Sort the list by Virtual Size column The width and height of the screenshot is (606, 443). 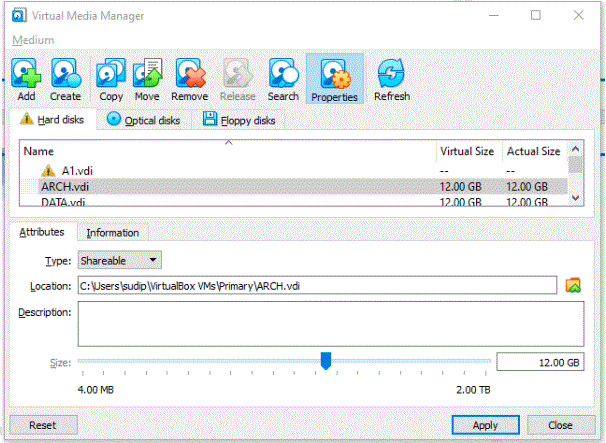tap(469, 151)
